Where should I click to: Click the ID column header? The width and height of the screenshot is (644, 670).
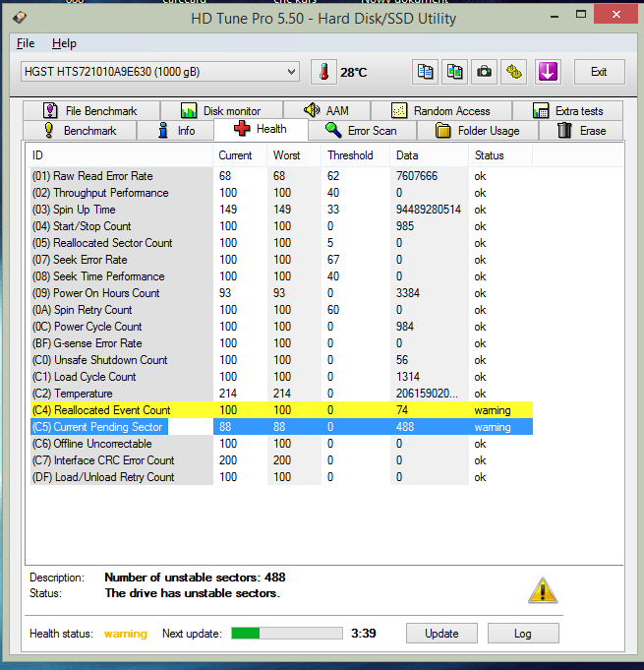120,155
